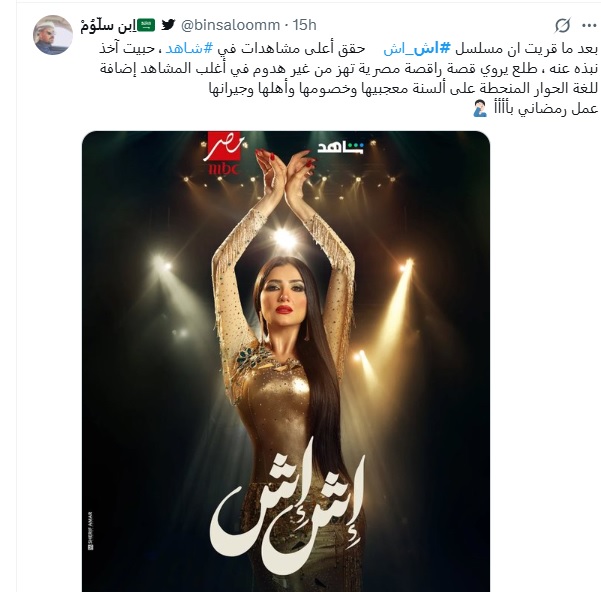Click the Saudi flag emoji in the name
Viewport: 601px width, 592px height.
coord(146,25)
